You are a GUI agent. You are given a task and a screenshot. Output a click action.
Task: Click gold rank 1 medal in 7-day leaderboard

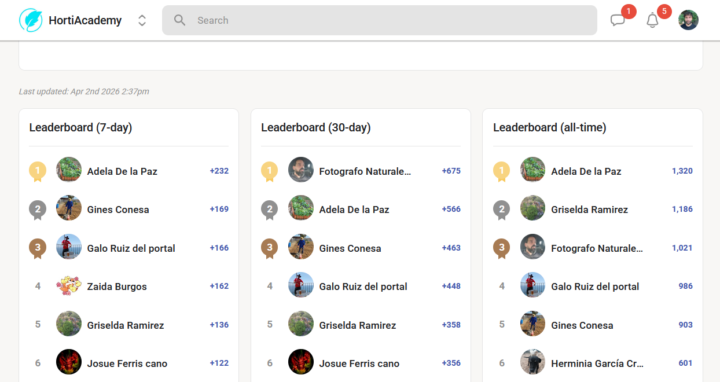[x=38, y=171]
